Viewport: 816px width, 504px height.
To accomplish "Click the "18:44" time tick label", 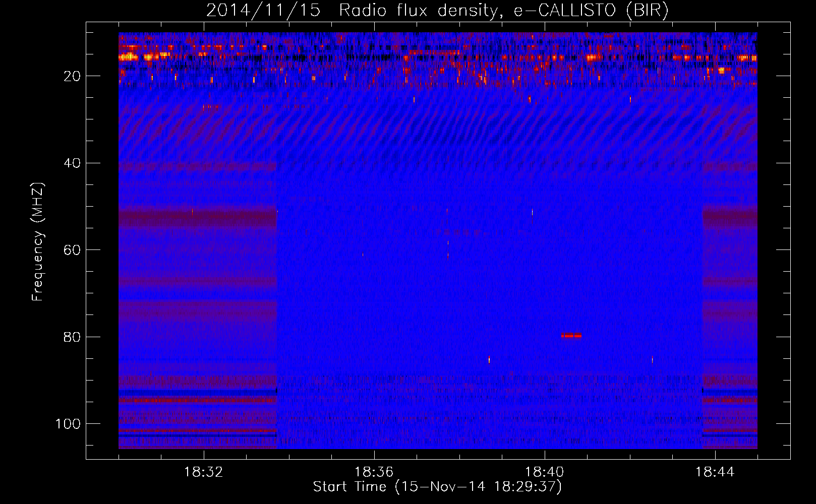I will 715,472.
